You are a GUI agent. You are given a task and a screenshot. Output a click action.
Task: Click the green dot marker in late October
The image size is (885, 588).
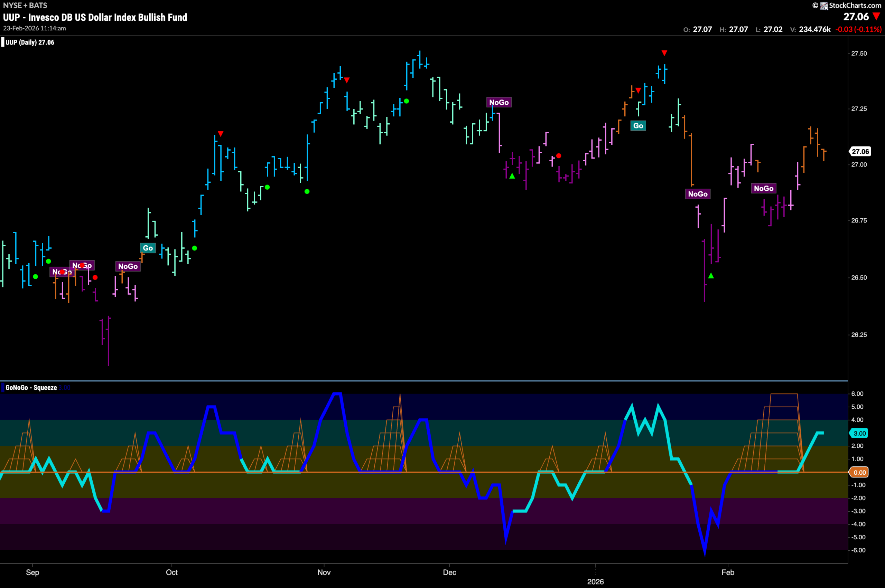[x=307, y=192]
